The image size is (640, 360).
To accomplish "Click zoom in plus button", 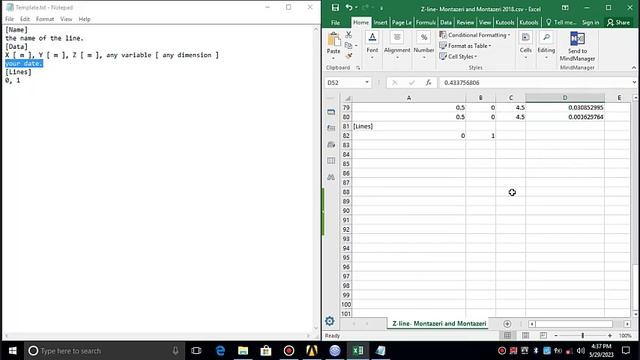I will pyautogui.click(x=610, y=336).
